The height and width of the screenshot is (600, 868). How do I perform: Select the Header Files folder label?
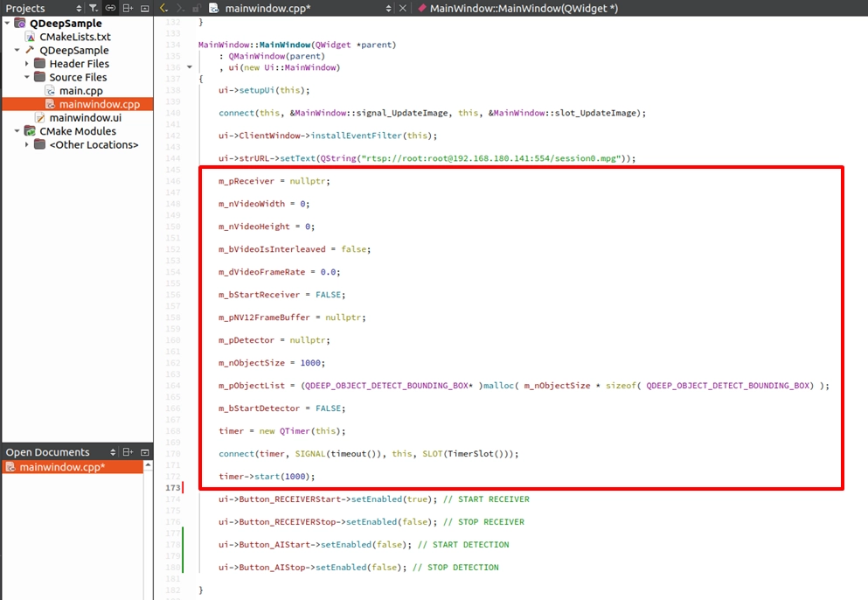pos(80,64)
